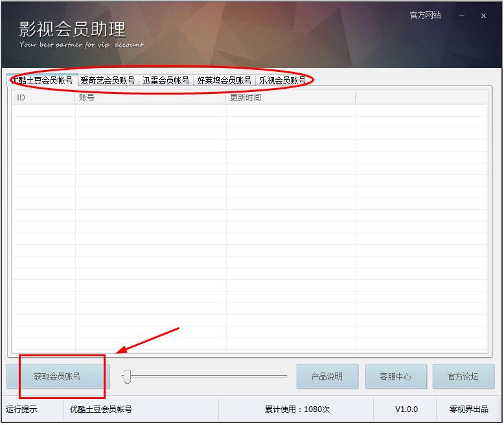Click the 累计使用 counter in status bar
This screenshot has height=425, width=504.
pyautogui.click(x=297, y=409)
